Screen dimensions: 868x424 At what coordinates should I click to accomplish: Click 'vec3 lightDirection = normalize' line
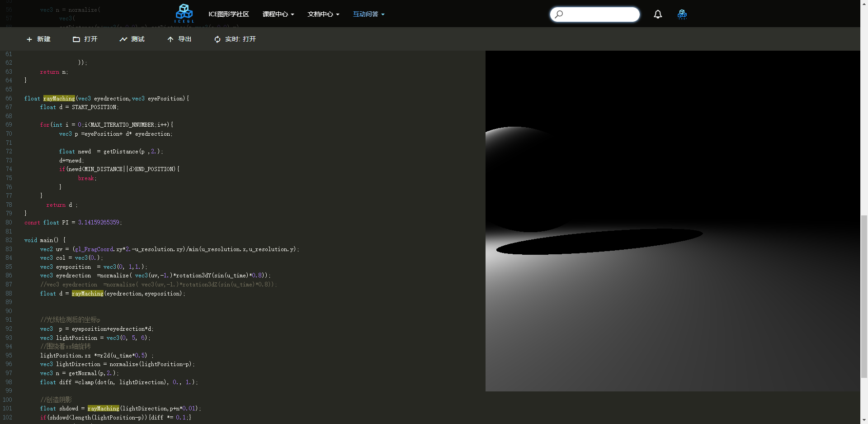(118, 364)
